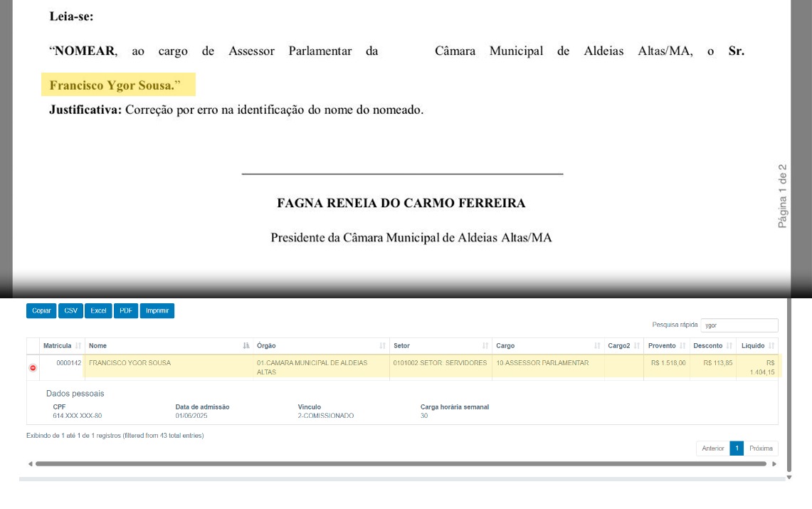The image size is (812, 509).
Task: Export table as CSV
Action: (x=71, y=311)
